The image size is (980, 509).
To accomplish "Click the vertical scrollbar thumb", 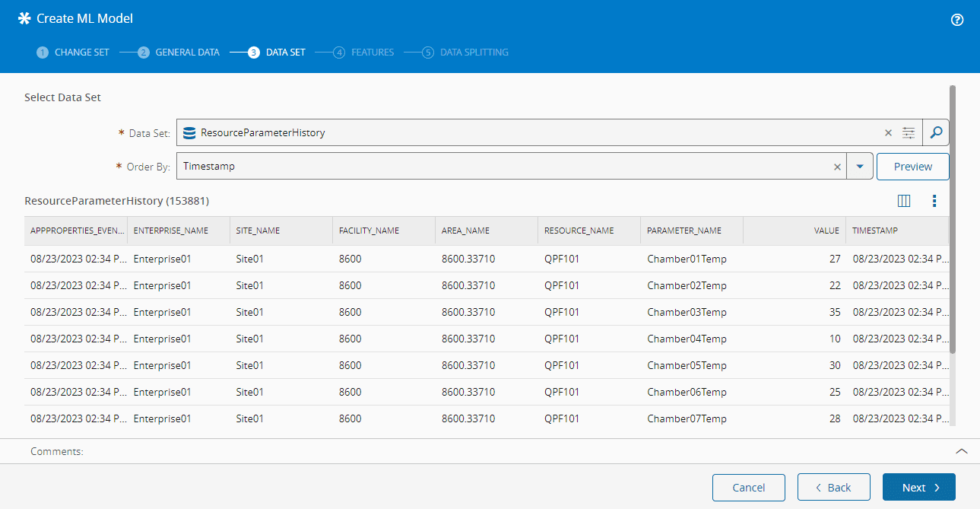I will tap(953, 219).
